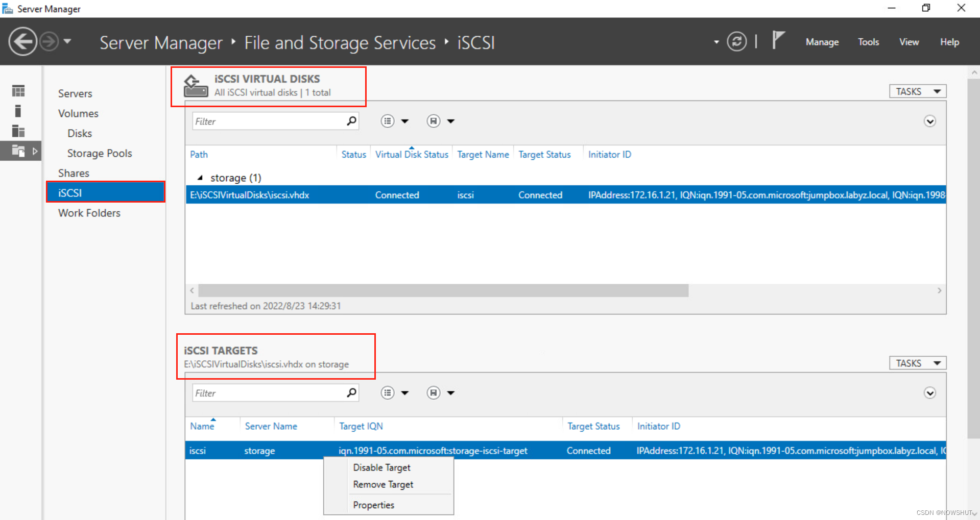Screen dimensions: 980x520
Task: Click save query icon in virtual disks
Action: (x=434, y=121)
